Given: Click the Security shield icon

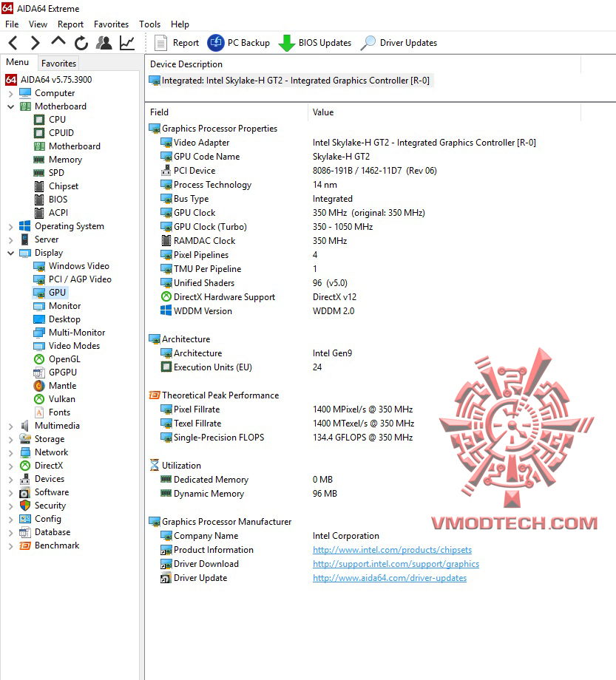Looking at the screenshot, I should point(25,506).
